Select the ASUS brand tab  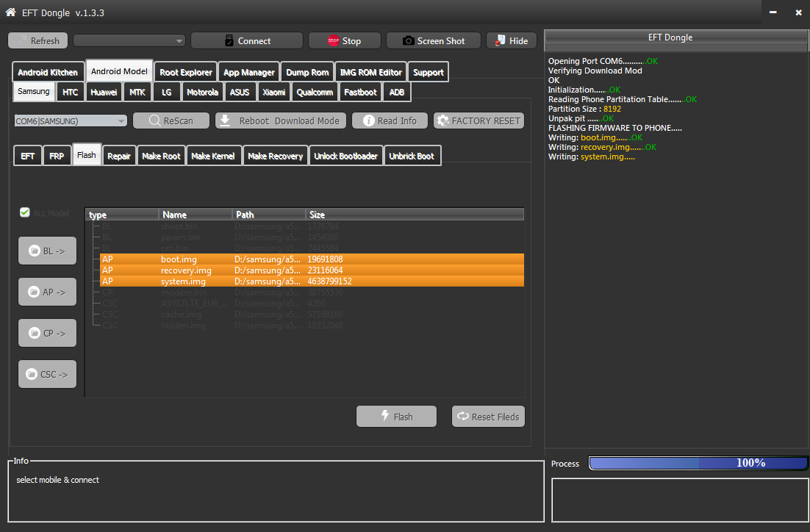tap(240, 93)
